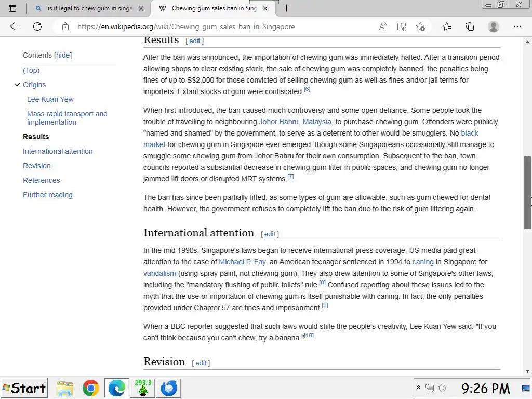Click the show desktop icon
Viewport: 532px width, 399px height.
pos(526,388)
